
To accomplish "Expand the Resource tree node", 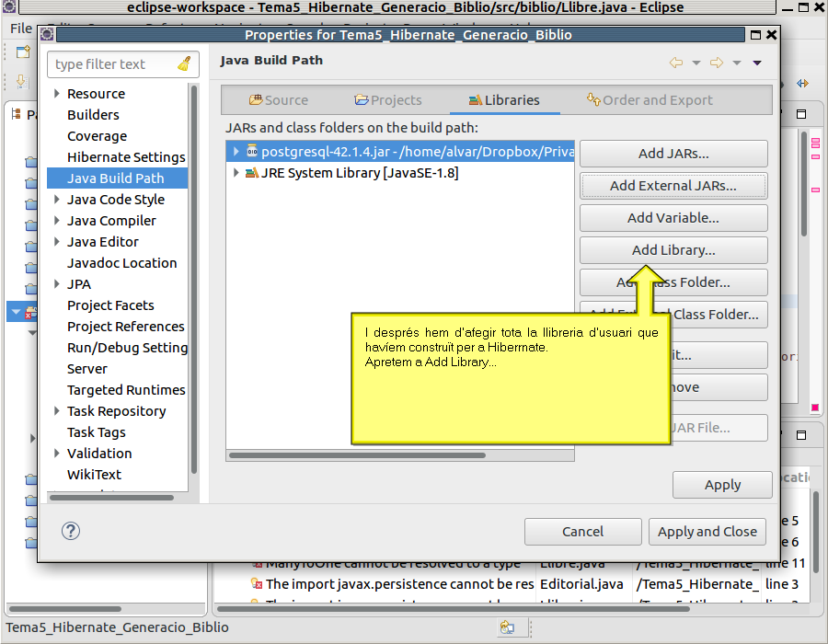I will (x=57, y=94).
